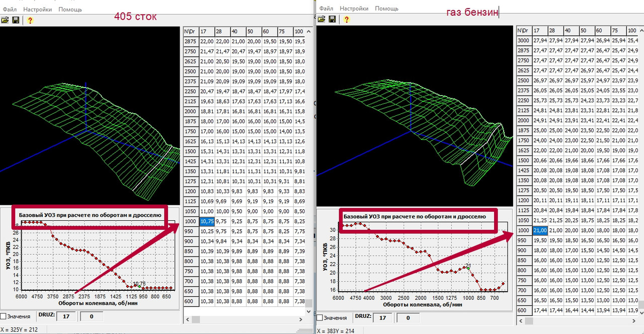Open the Настройки menu in the left window
Viewport: 644px width, 334px height.
(x=37, y=10)
